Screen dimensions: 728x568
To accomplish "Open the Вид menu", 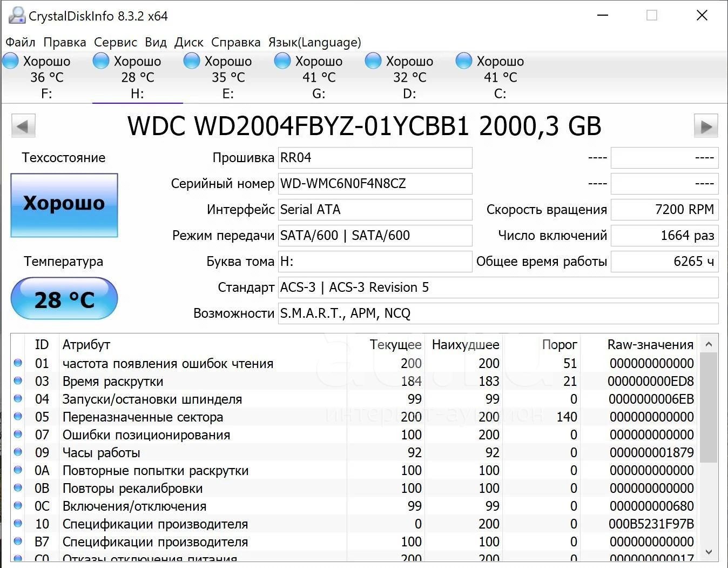I will (156, 42).
